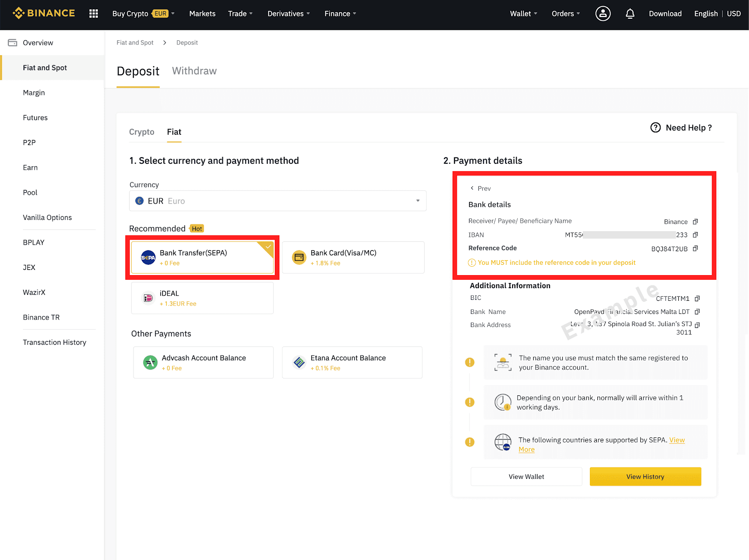Switch to the Withdraw tab
749x560 pixels.
click(194, 71)
